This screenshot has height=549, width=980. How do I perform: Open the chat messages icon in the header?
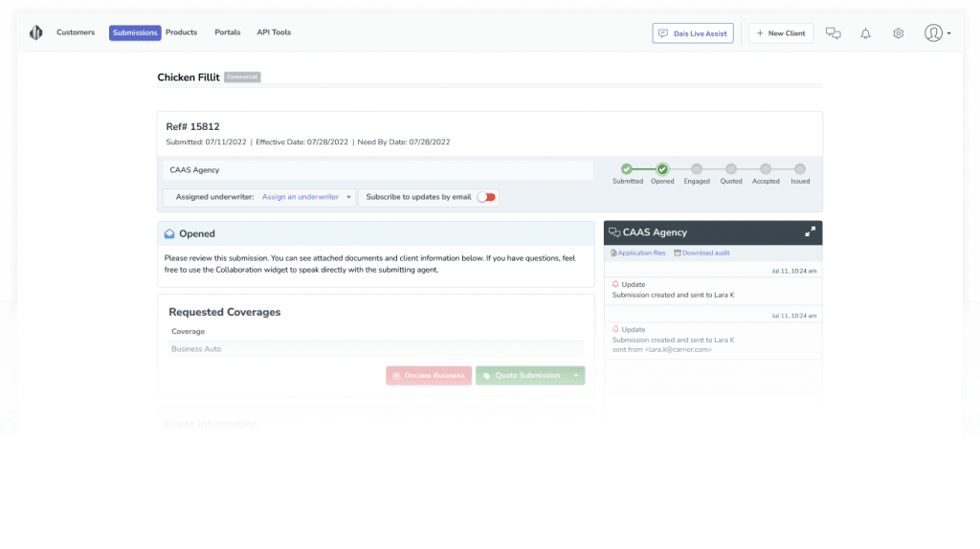833,33
